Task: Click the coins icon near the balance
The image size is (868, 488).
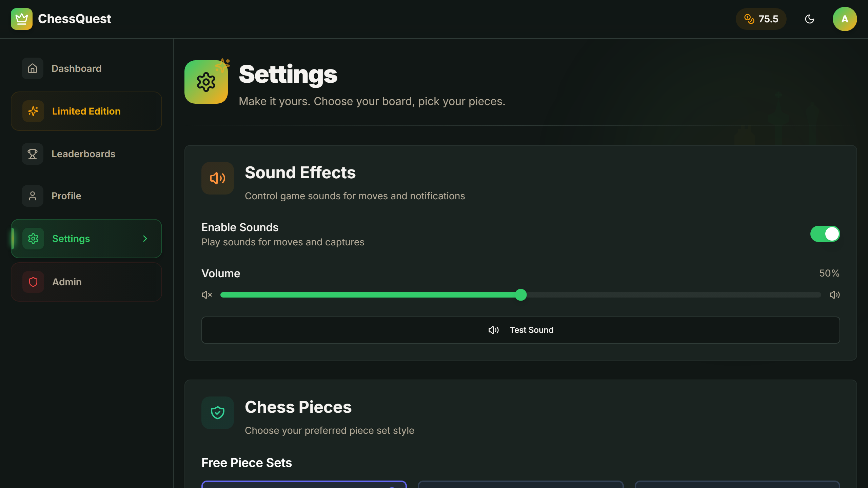Action: point(749,19)
